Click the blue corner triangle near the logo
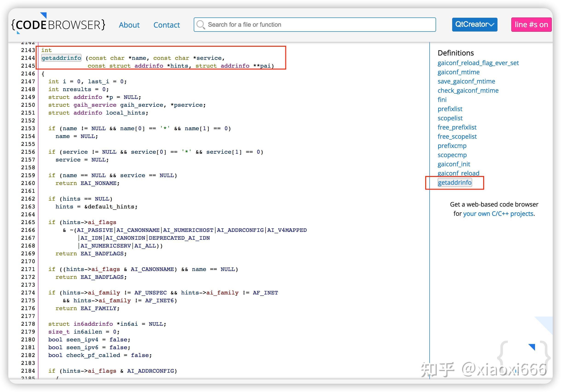This screenshot has height=392, width=561. 43,15
